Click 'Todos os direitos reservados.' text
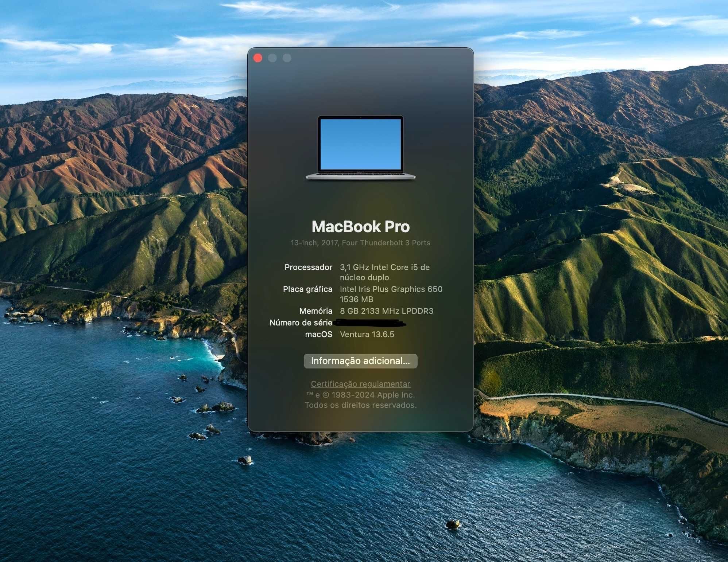The width and height of the screenshot is (728, 562). click(361, 405)
